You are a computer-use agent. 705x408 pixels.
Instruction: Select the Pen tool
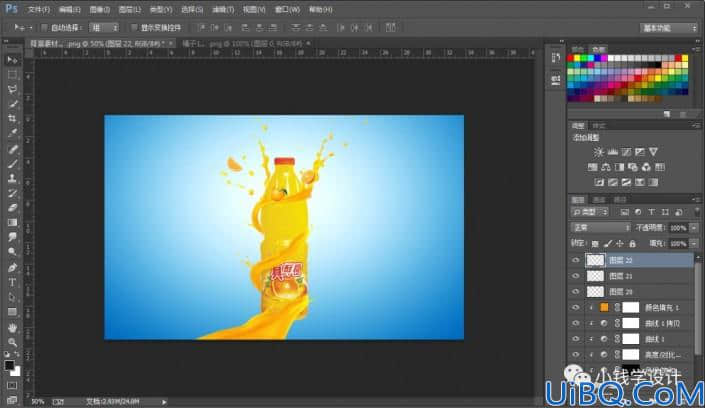[x=12, y=268]
